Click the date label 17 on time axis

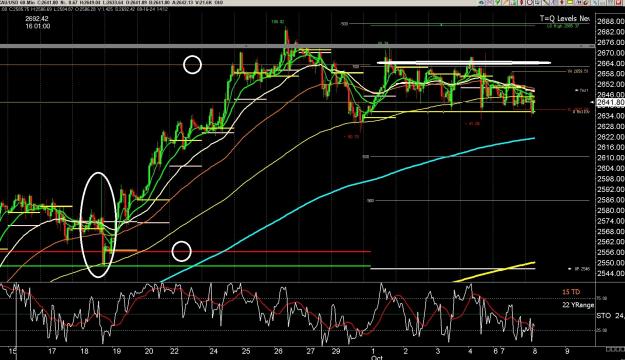pos(52,352)
